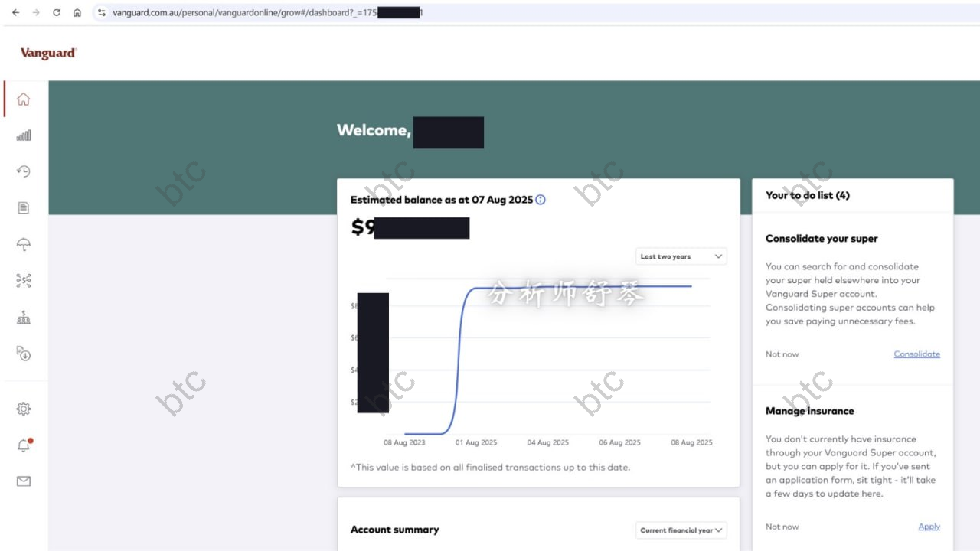Click the 'Estimated balance as at 07 Aug 2025' text
The width and height of the screenshot is (980, 551).
441,200
